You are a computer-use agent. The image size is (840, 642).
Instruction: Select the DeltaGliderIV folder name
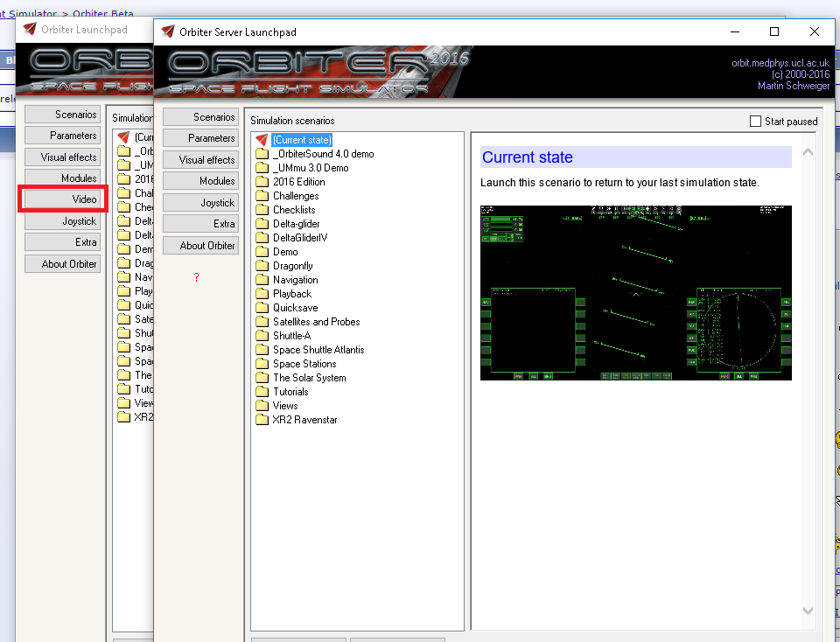[300, 238]
